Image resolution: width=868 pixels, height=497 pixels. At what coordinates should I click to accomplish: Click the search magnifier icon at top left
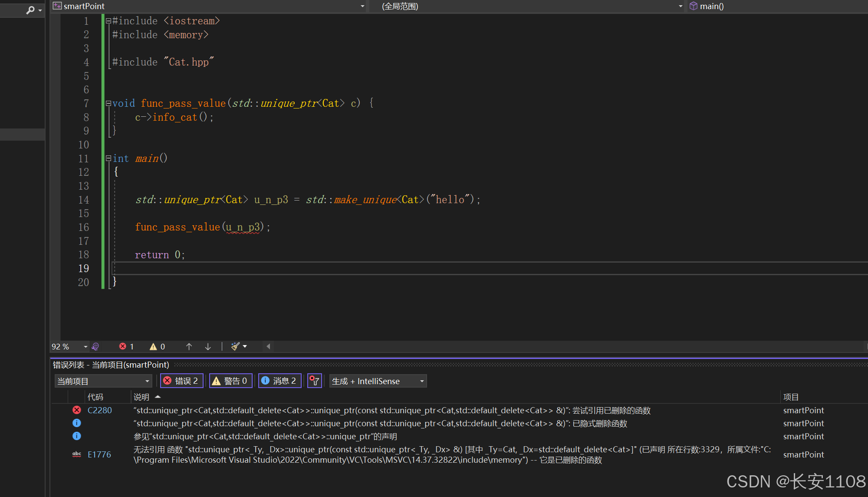(x=30, y=10)
